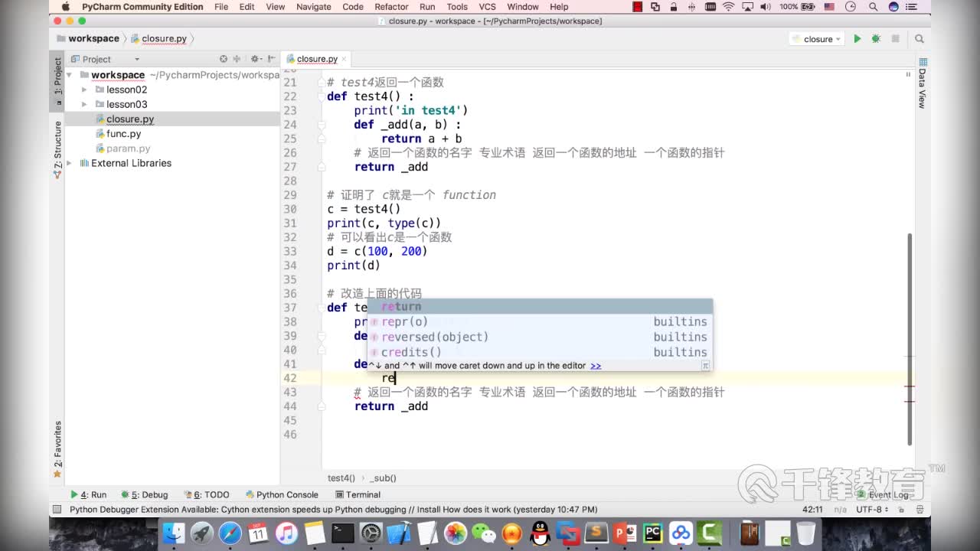This screenshot has height=551, width=980.
Task: Switch to the closure.py editor tab
Action: [316, 57]
